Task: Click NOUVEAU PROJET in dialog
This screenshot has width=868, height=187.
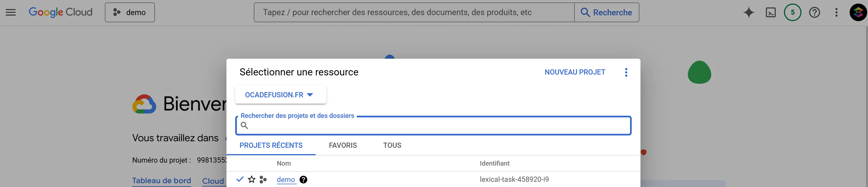Action: (575, 72)
